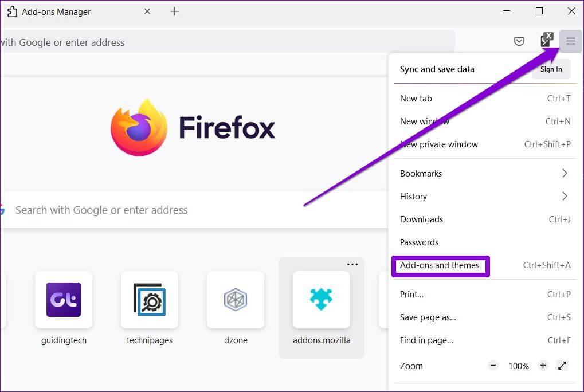
Task: Maximize the Firefox window
Action: [539, 11]
